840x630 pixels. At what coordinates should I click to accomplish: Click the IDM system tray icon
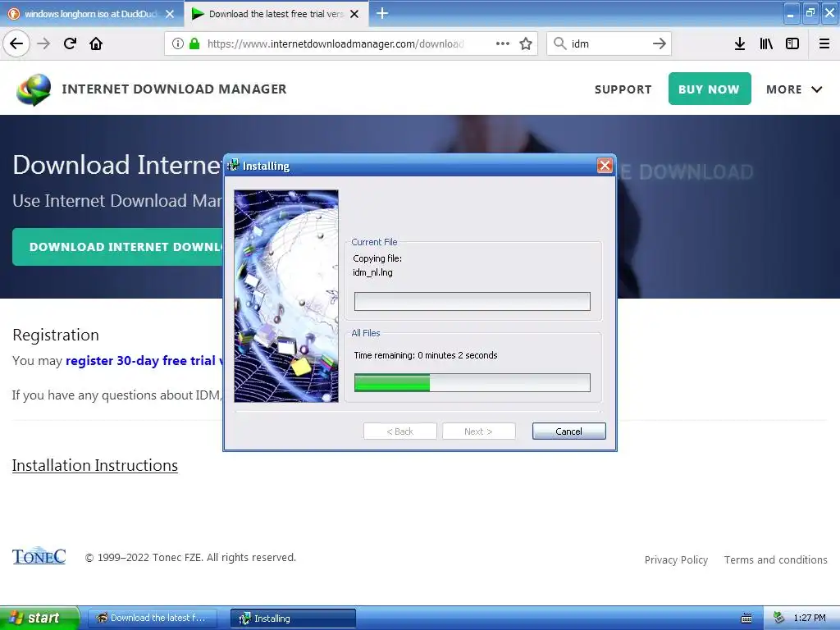click(x=779, y=618)
